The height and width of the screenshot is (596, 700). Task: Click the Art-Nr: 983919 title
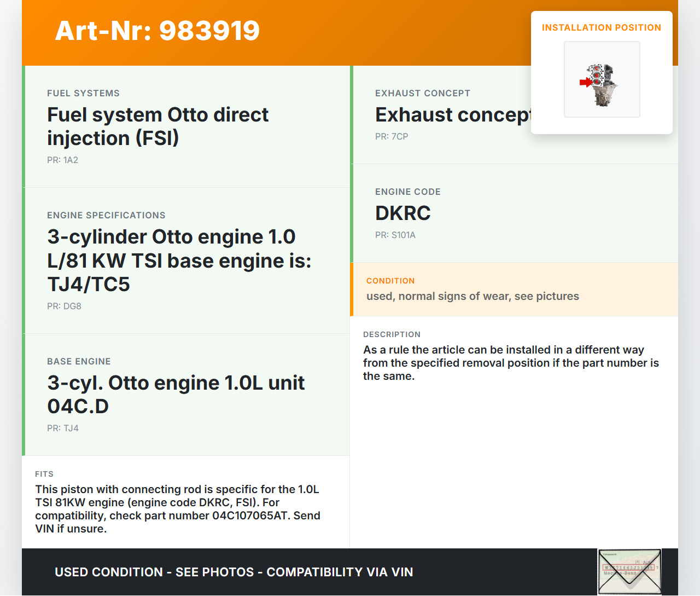coord(157,31)
